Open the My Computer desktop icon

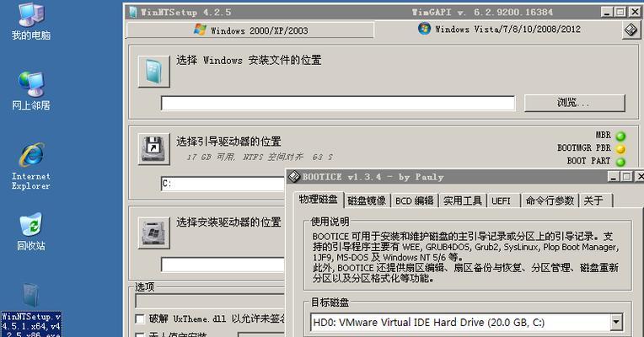click(31, 20)
